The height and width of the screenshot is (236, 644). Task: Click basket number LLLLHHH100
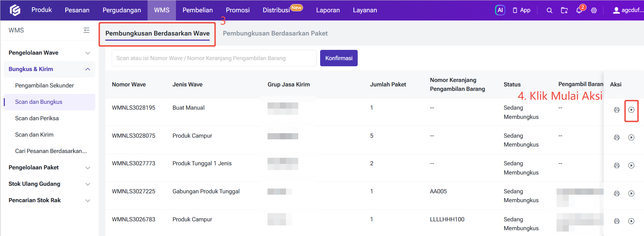pyautogui.click(x=447, y=220)
